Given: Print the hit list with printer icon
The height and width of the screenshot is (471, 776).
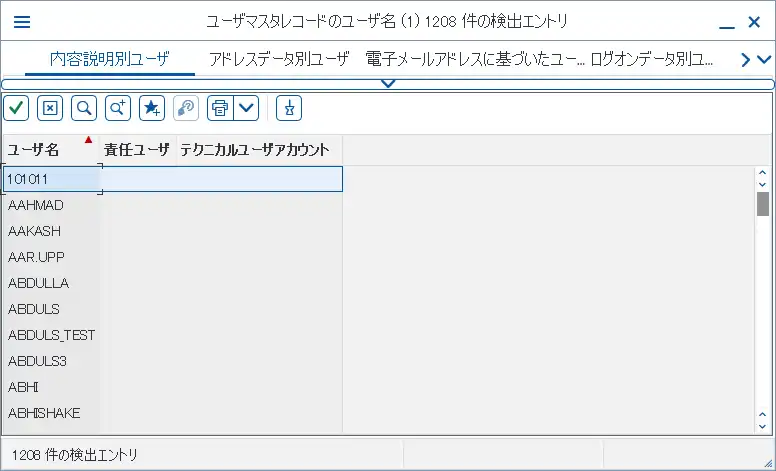Looking at the screenshot, I should [220, 108].
